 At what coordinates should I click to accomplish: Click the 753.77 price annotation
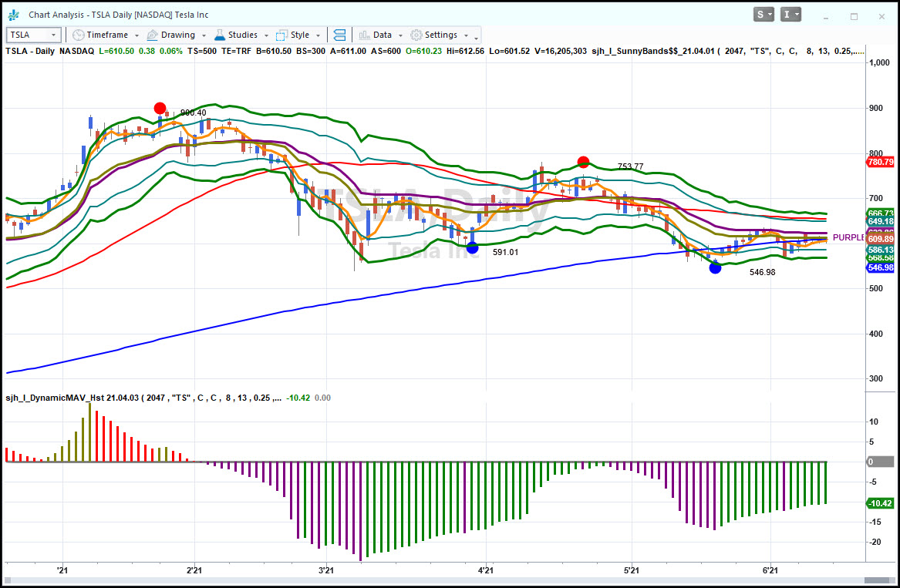pos(630,167)
